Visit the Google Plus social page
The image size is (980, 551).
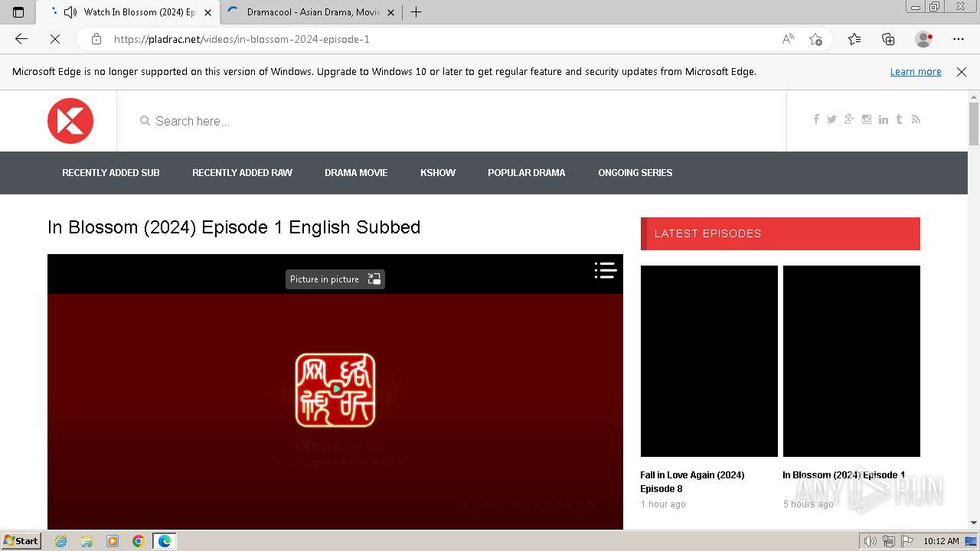[x=849, y=119]
